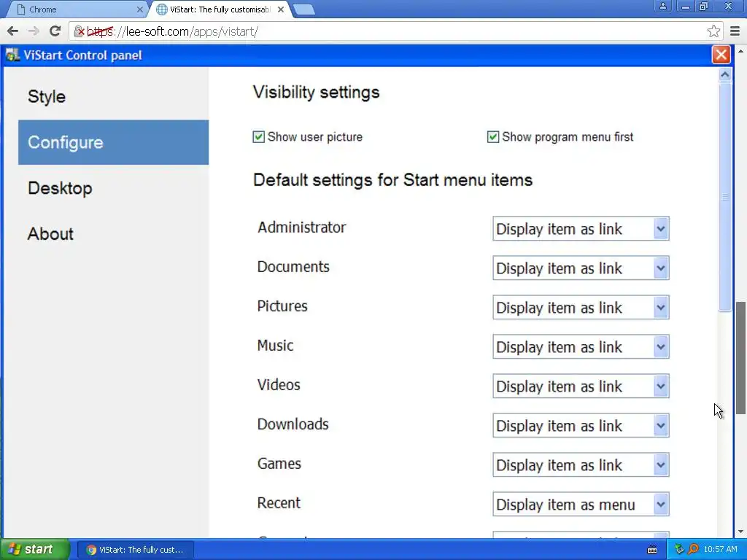Open the Games display dropdown
This screenshot has width=747, height=560.
(x=581, y=465)
